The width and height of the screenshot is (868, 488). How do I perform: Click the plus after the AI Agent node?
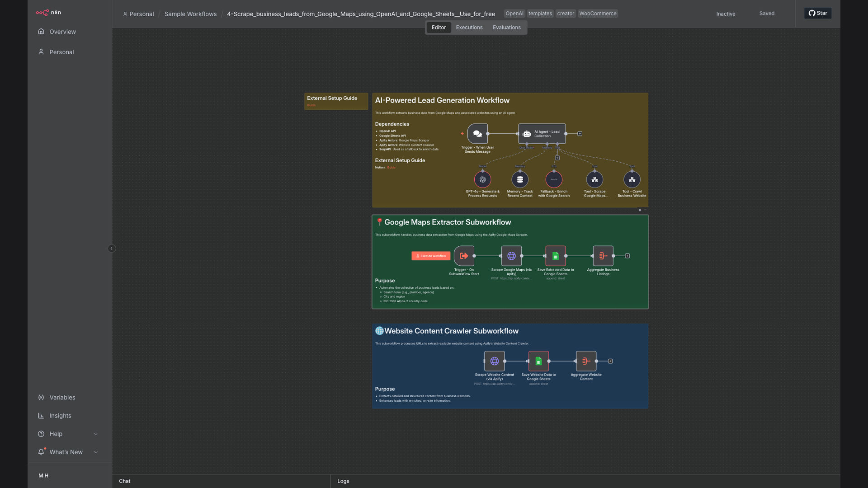580,134
